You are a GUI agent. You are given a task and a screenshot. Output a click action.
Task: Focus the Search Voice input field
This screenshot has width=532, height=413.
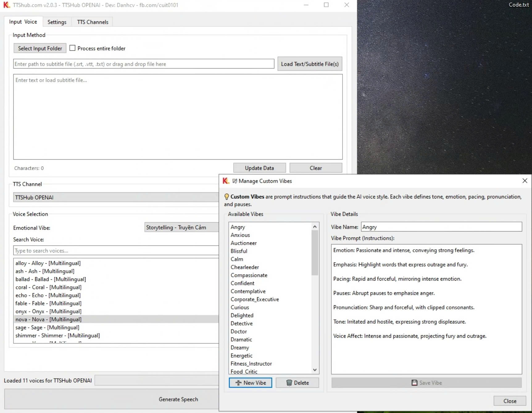click(116, 251)
